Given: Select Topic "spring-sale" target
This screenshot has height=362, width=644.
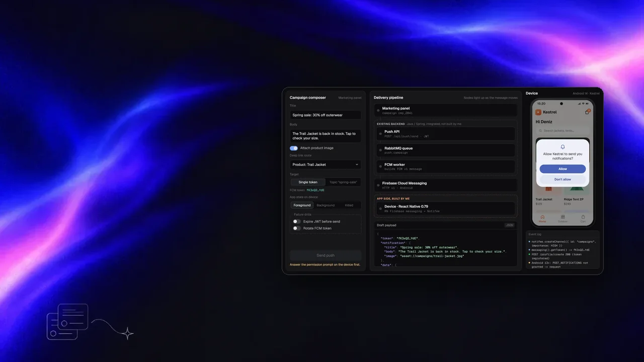Looking at the screenshot, I should click(343, 182).
